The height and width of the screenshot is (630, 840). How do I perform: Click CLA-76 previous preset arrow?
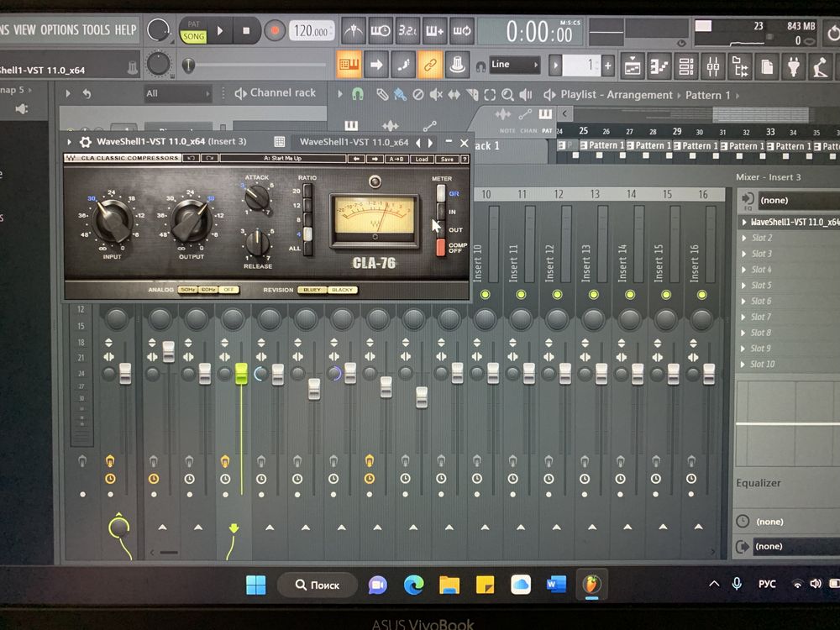click(356, 159)
